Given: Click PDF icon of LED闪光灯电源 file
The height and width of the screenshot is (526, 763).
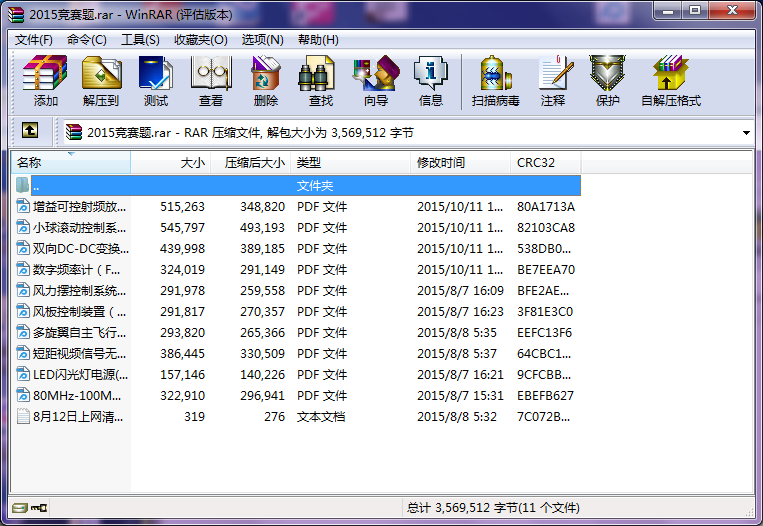Looking at the screenshot, I should tap(23, 374).
